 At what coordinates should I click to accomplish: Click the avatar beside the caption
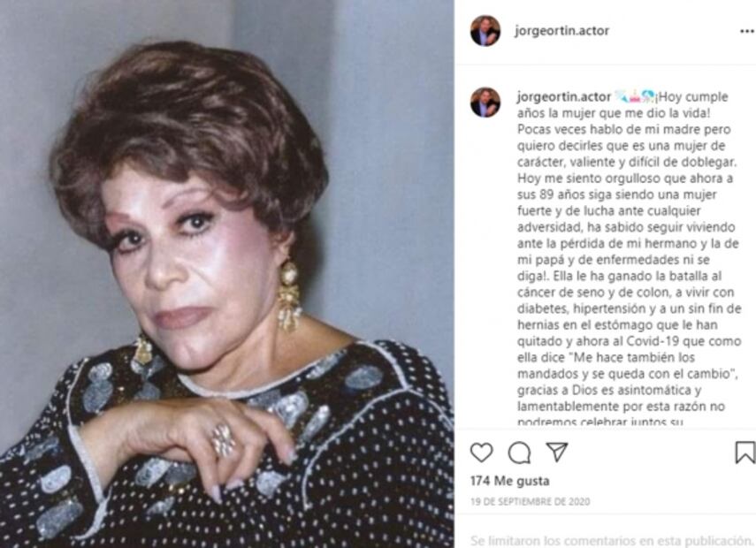pyautogui.click(x=485, y=103)
